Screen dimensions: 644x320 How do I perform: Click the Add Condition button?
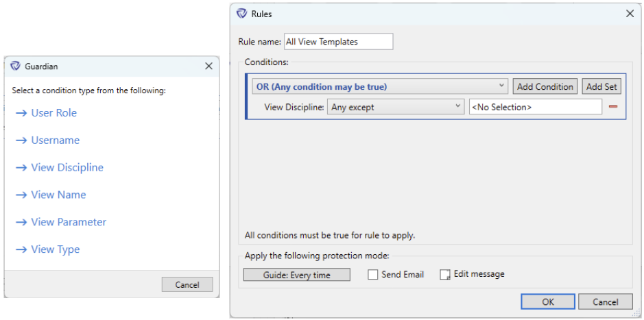point(545,86)
